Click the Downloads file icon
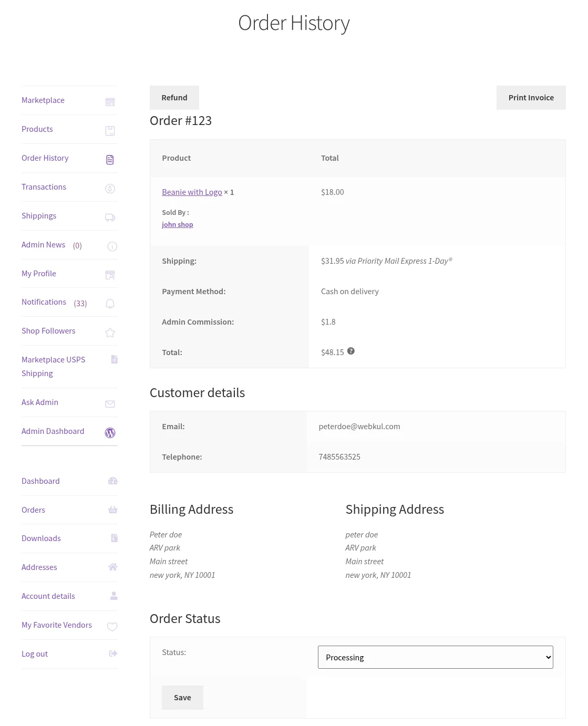 coord(114,537)
